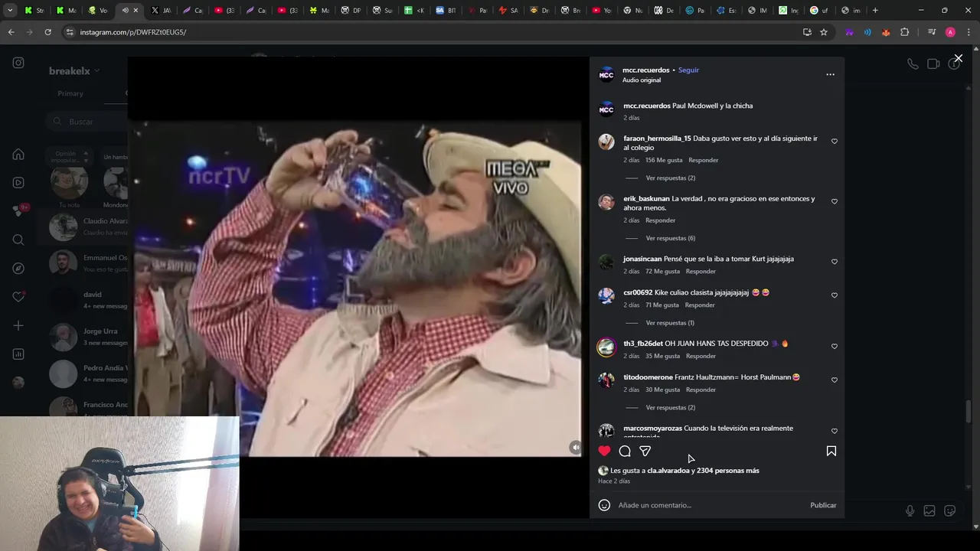Open the Chrome tab search dropdown

point(11,11)
